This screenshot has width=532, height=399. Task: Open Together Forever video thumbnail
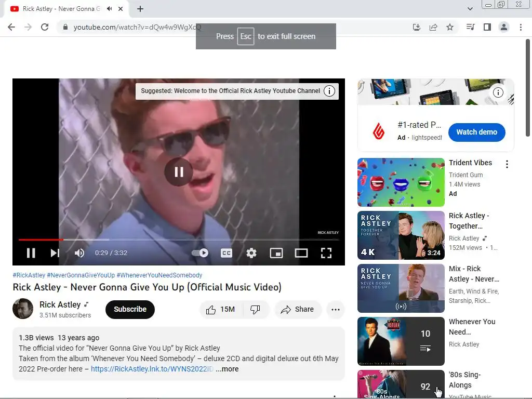click(x=401, y=235)
